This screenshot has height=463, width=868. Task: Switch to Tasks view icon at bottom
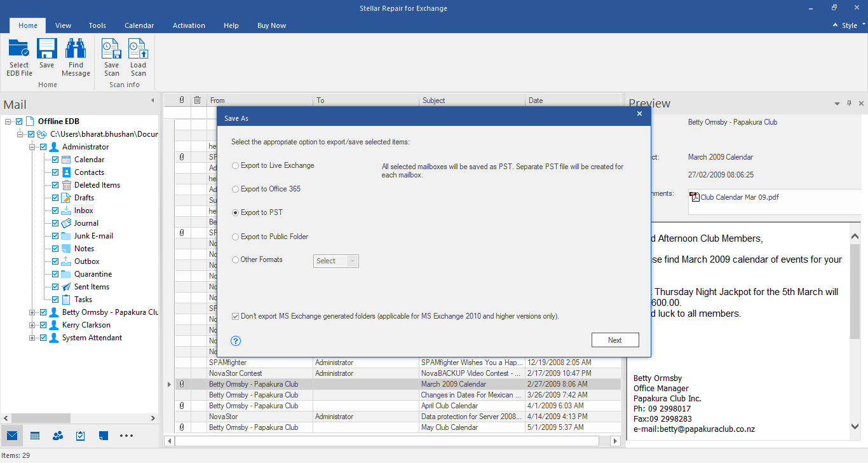[x=81, y=436]
